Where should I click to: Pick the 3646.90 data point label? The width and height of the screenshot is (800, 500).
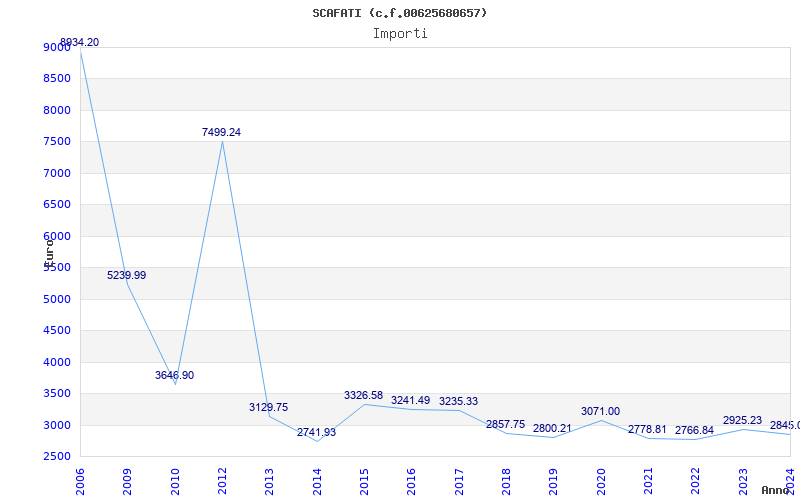pos(175,375)
